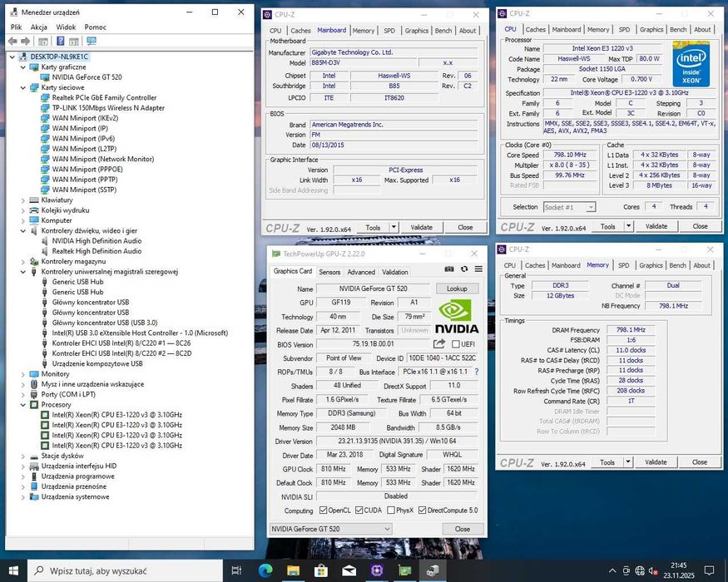Image resolution: width=728 pixels, height=582 pixels.
Task: Click the GPU-Z screenshot camera icon
Action: 449,269
